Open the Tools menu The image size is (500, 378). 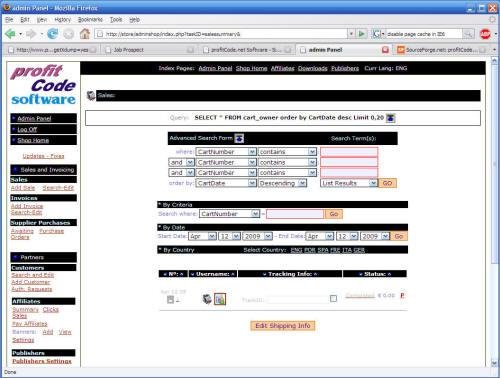[x=116, y=20]
